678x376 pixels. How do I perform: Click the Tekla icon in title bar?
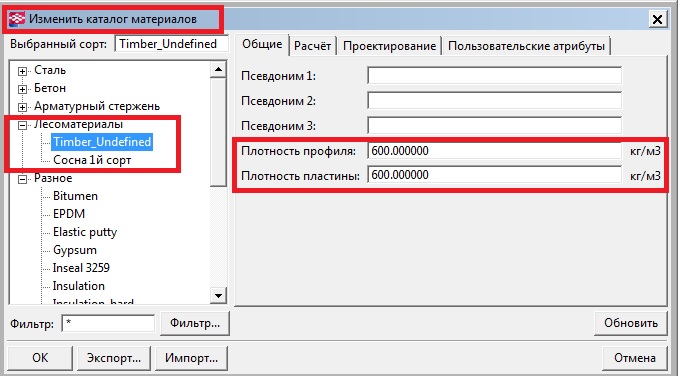coord(16,19)
